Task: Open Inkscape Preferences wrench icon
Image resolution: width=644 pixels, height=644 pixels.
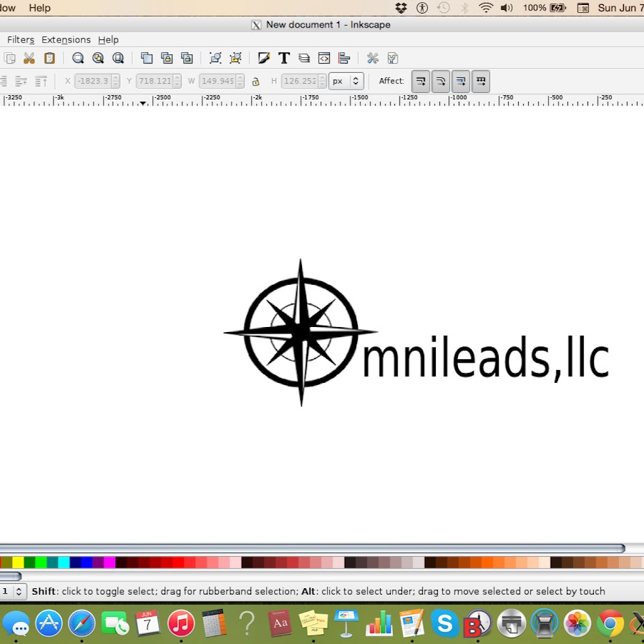Action: pos(373,58)
